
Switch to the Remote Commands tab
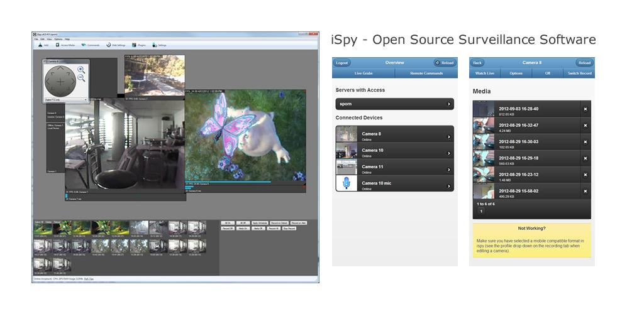426,73
